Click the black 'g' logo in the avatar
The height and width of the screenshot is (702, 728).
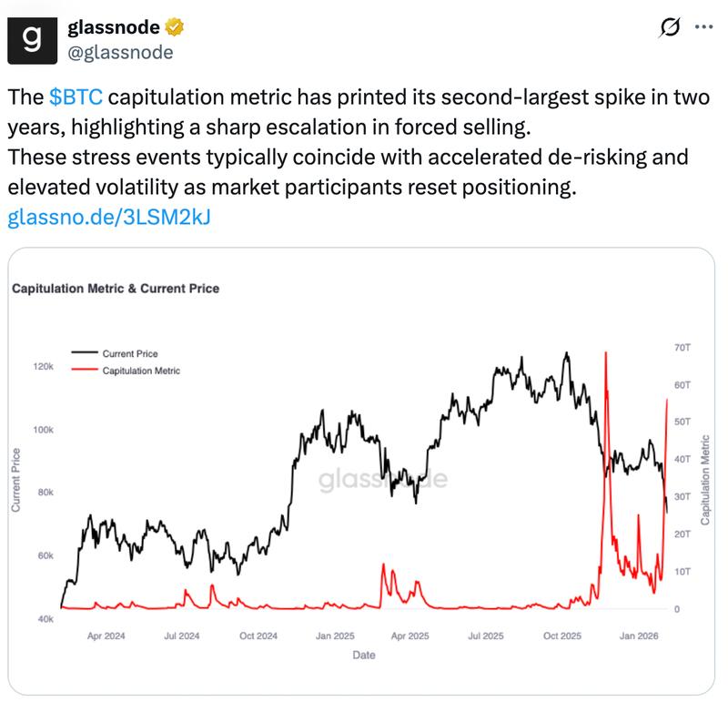(x=30, y=39)
